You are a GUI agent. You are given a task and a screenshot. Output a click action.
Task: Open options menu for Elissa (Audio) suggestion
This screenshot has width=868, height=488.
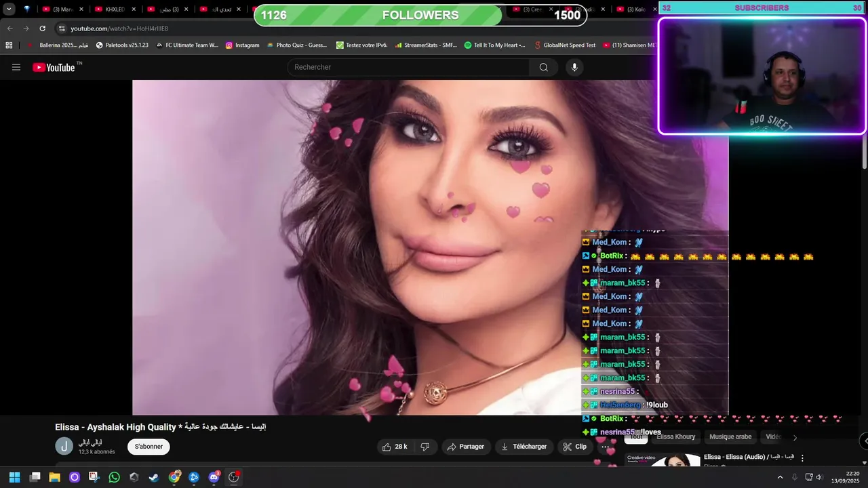click(802, 458)
